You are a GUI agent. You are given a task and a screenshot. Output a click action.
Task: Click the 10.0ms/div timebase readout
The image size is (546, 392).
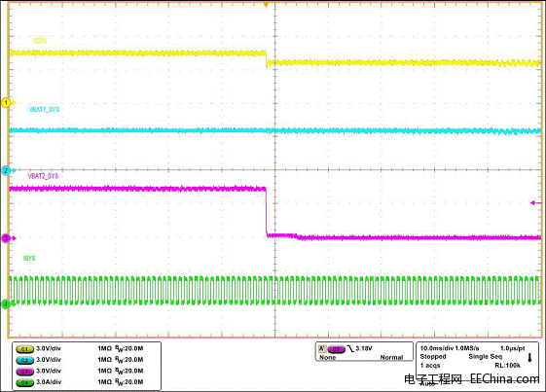(x=437, y=348)
